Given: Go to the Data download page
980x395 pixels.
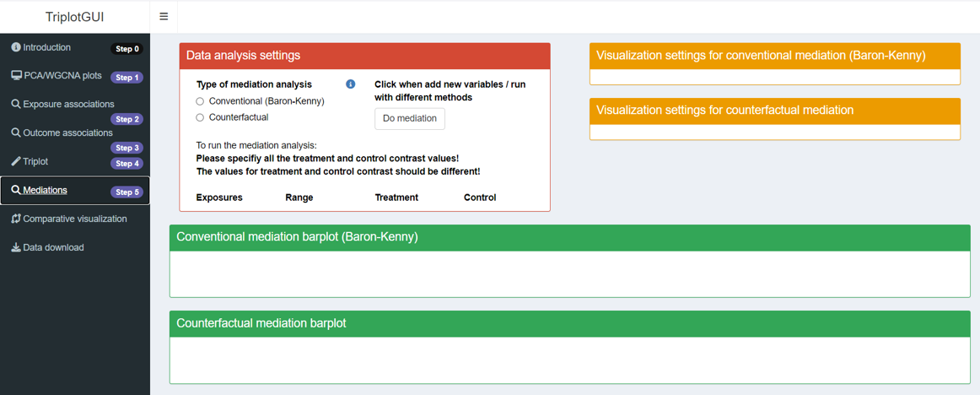Looking at the screenshot, I should coord(53,248).
